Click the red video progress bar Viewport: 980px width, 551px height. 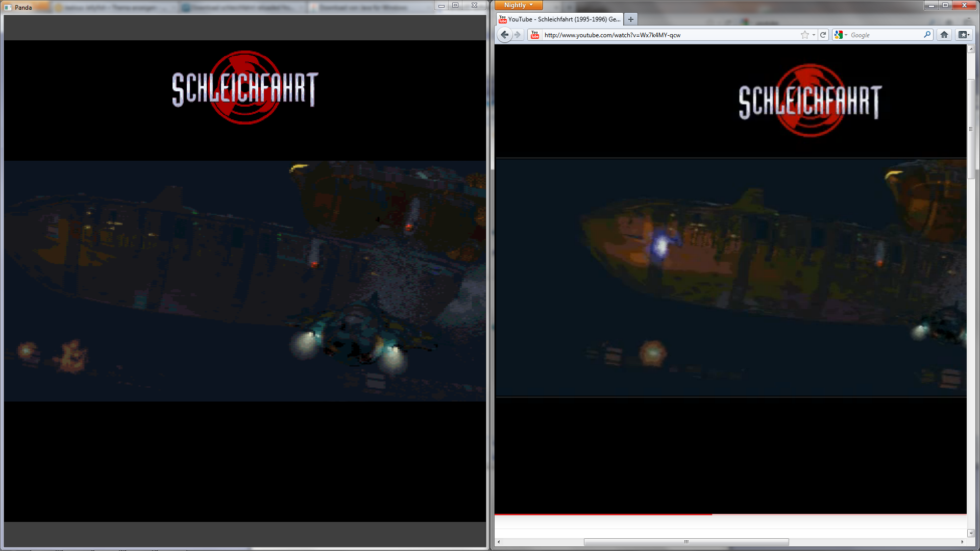[x=602, y=514]
